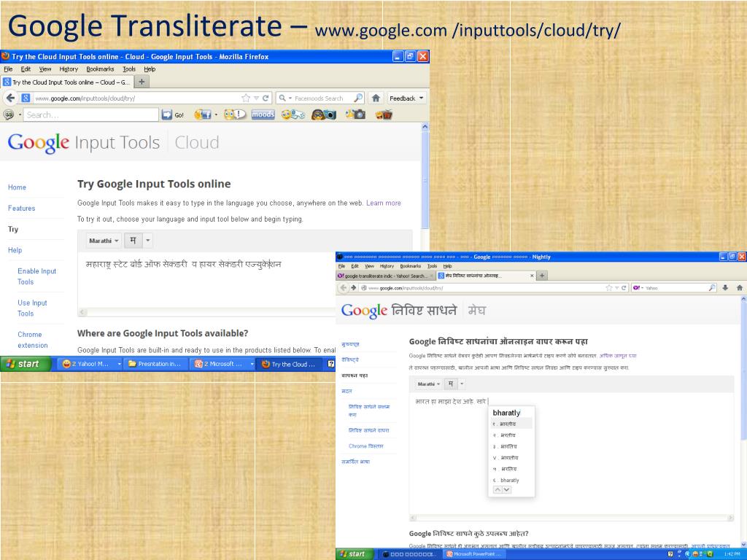Click the Yahoo search magnifier in Nightly

(712, 287)
